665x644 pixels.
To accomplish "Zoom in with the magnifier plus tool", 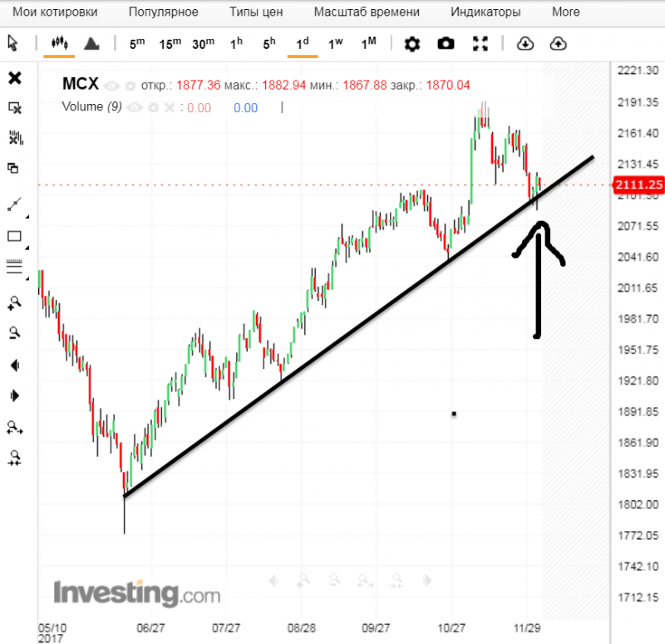I will [14, 303].
